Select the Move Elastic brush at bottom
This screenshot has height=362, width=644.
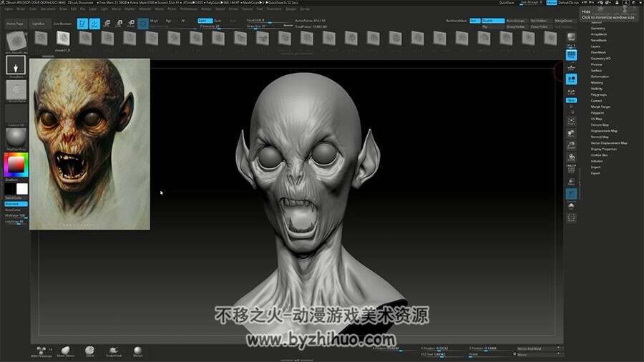point(66,351)
